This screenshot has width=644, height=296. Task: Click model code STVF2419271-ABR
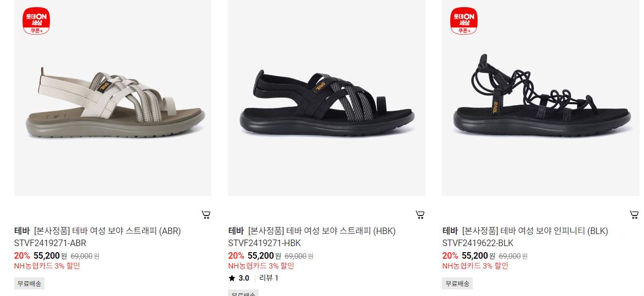click(50, 243)
